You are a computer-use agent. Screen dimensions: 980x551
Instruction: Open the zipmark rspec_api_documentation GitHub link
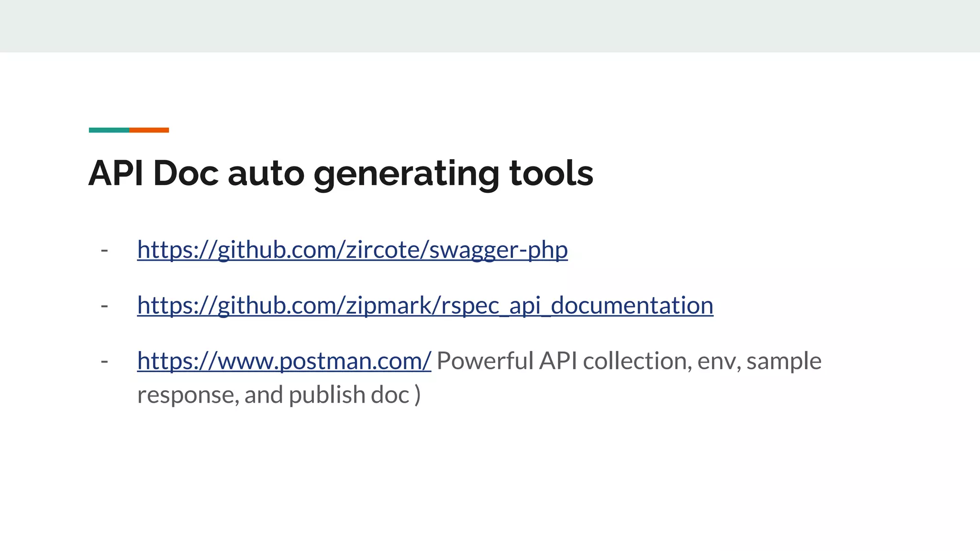[x=425, y=305]
